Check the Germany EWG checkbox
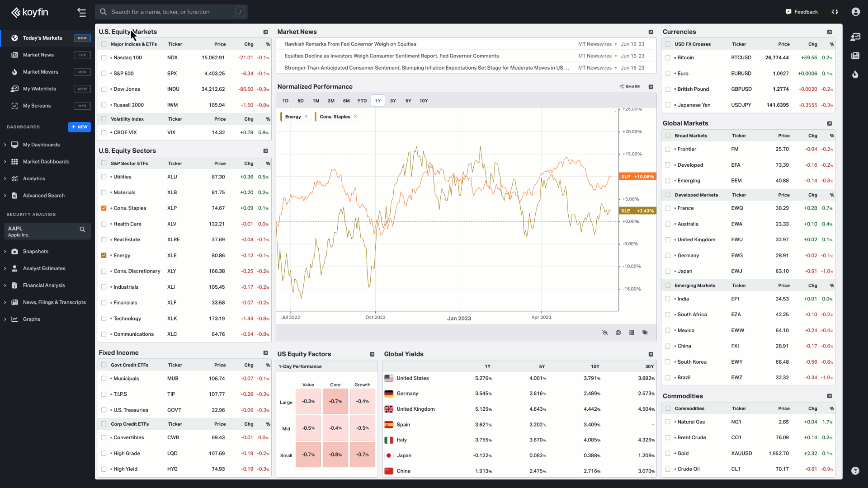868x488 pixels. 668,256
